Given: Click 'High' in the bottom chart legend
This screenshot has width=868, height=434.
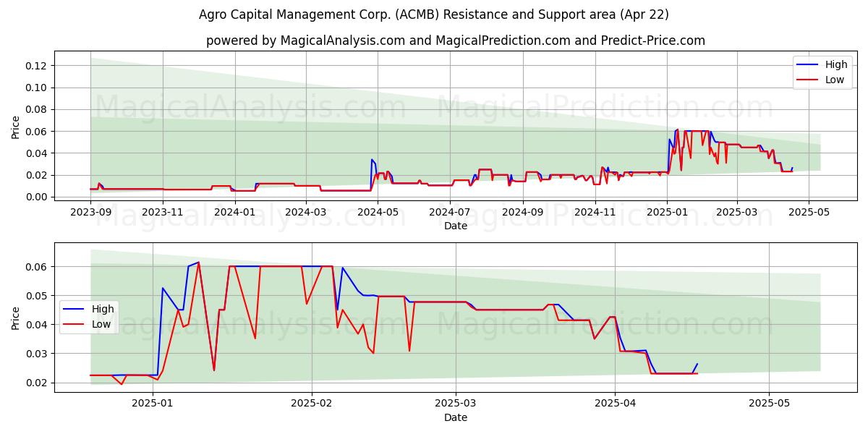Looking at the screenshot, I should point(103,309).
